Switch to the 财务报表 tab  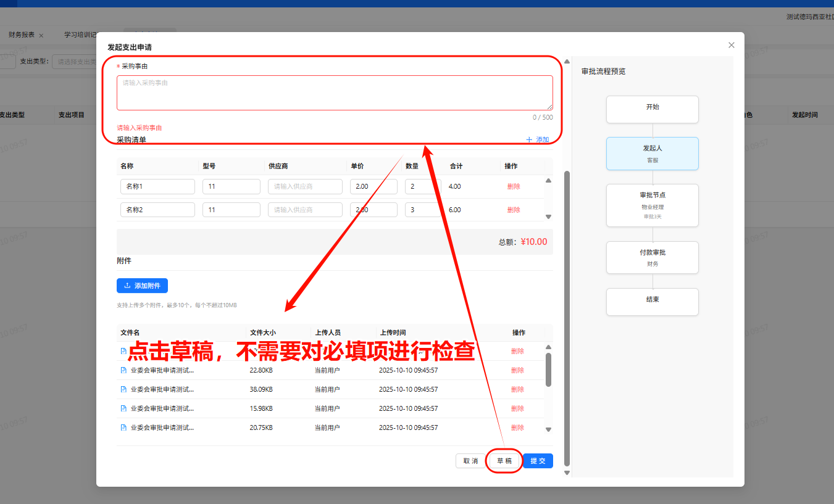(x=22, y=35)
